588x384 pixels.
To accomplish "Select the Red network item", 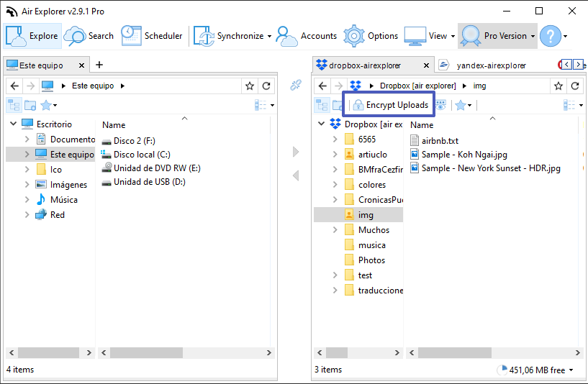I will pos(58,215).
